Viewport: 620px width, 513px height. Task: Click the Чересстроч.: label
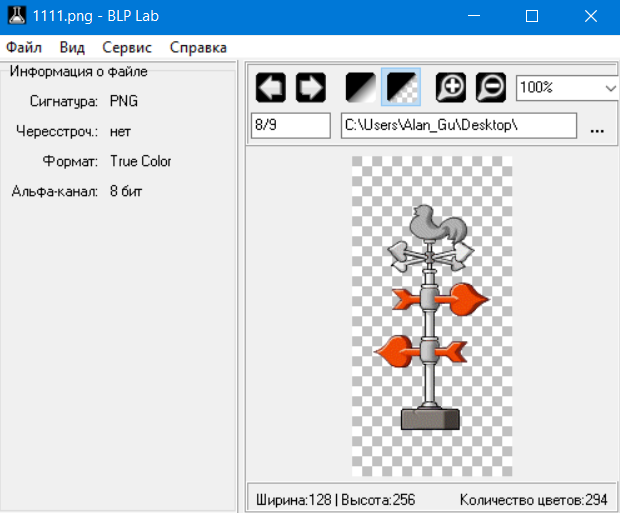(57, 131)
